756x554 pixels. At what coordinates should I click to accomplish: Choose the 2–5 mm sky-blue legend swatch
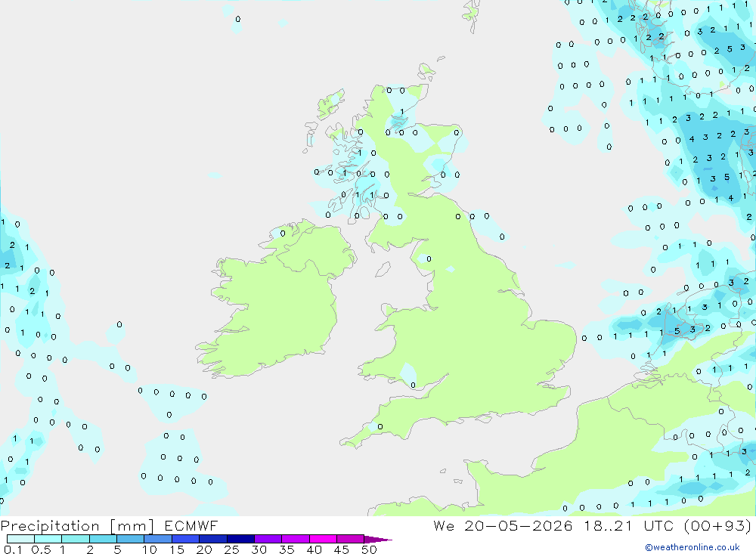tap(103, 539)
